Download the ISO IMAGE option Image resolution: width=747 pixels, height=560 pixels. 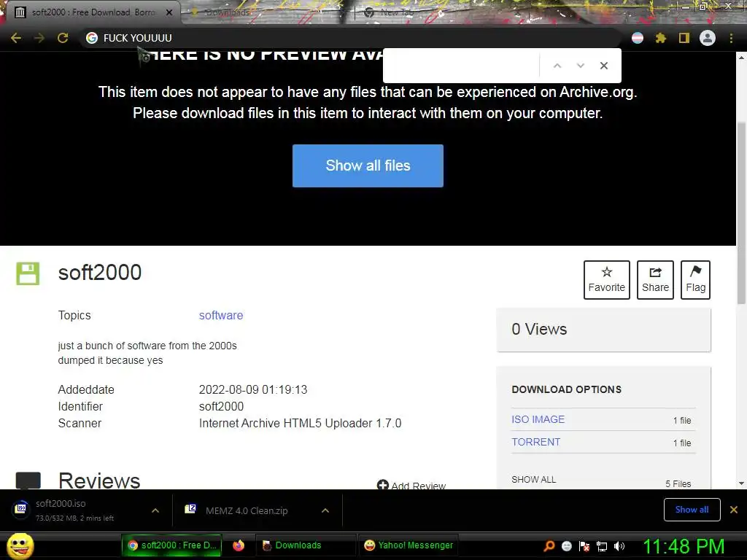[538, 419]
